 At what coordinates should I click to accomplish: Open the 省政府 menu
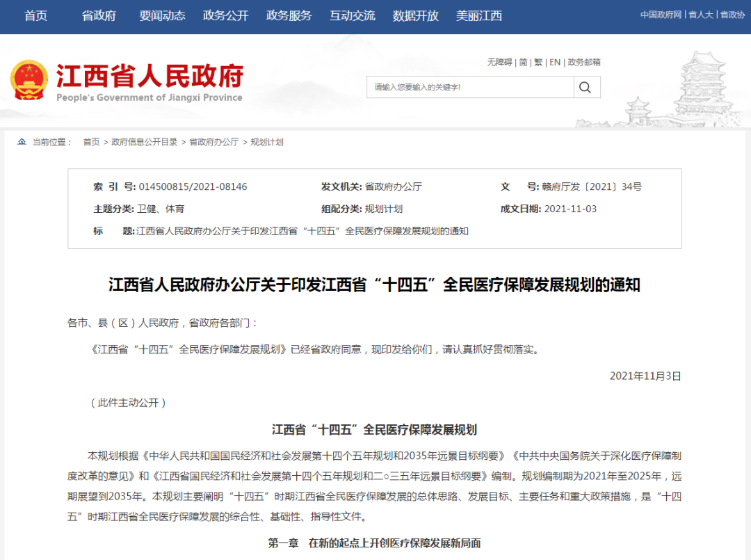99,16
